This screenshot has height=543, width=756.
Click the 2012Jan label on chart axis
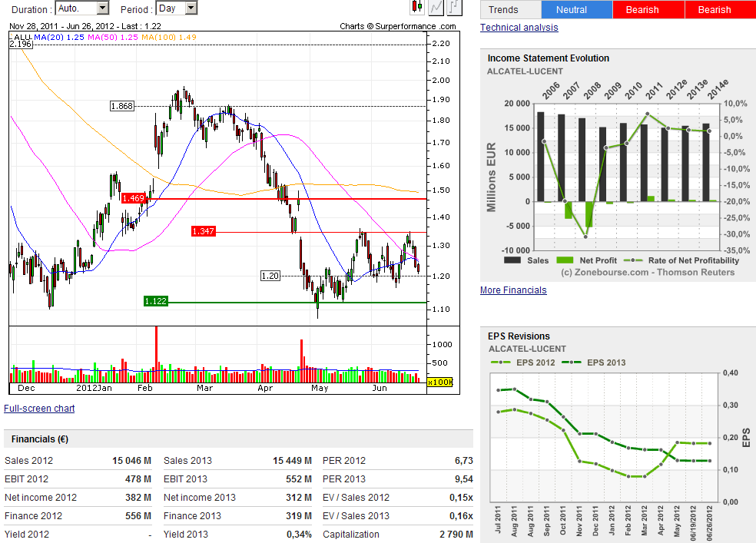(x=94, y=388)
